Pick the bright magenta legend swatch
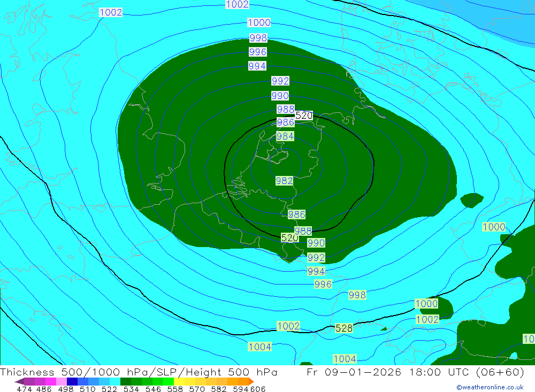 click(51, 381)
